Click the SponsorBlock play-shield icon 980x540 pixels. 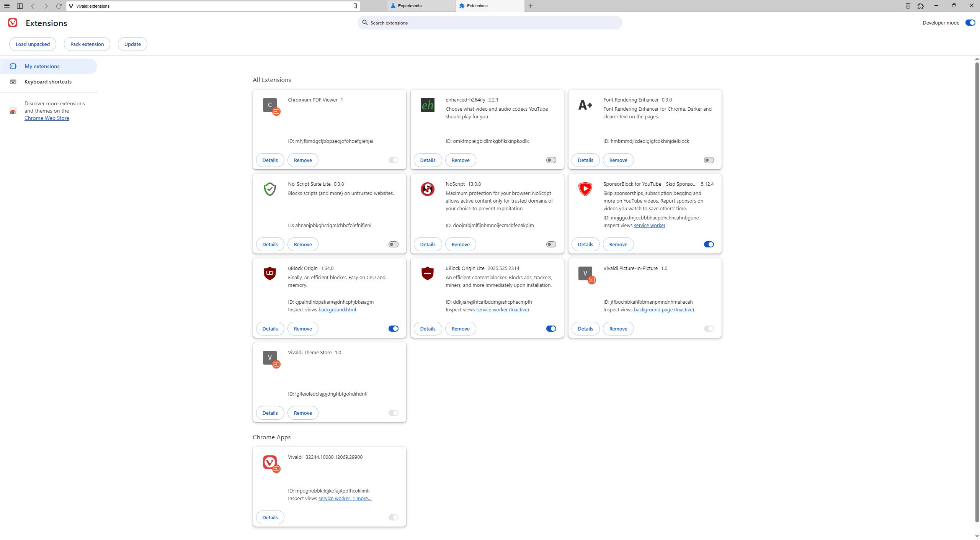pos(585,189)
